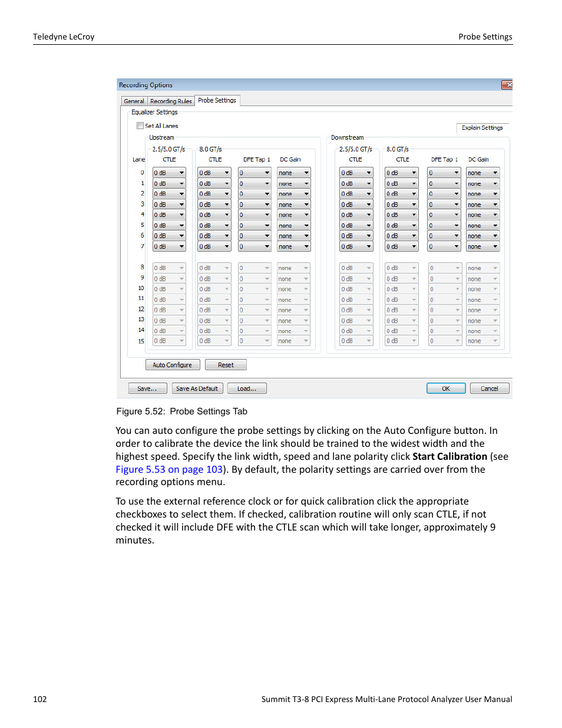Click the lane 15 row label
Image resolution: width=562 pixels, height=728 pixels.
(x=141, y=341)
